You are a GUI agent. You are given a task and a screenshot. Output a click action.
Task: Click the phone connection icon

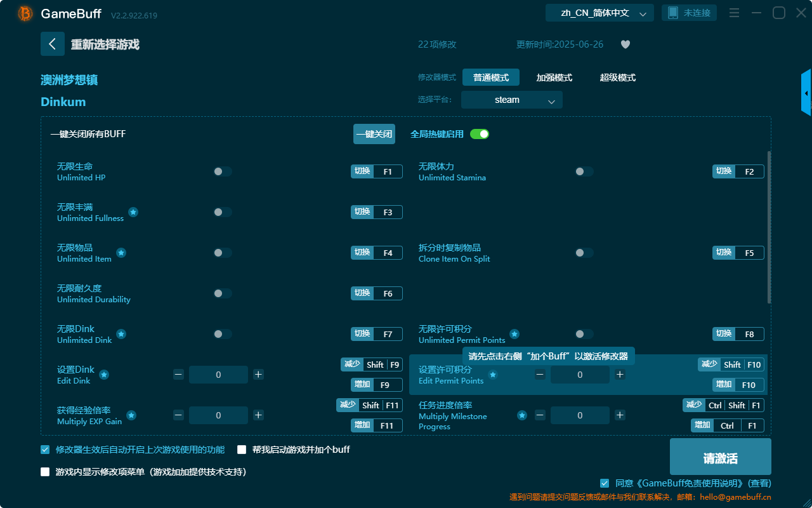pos(673,13)
